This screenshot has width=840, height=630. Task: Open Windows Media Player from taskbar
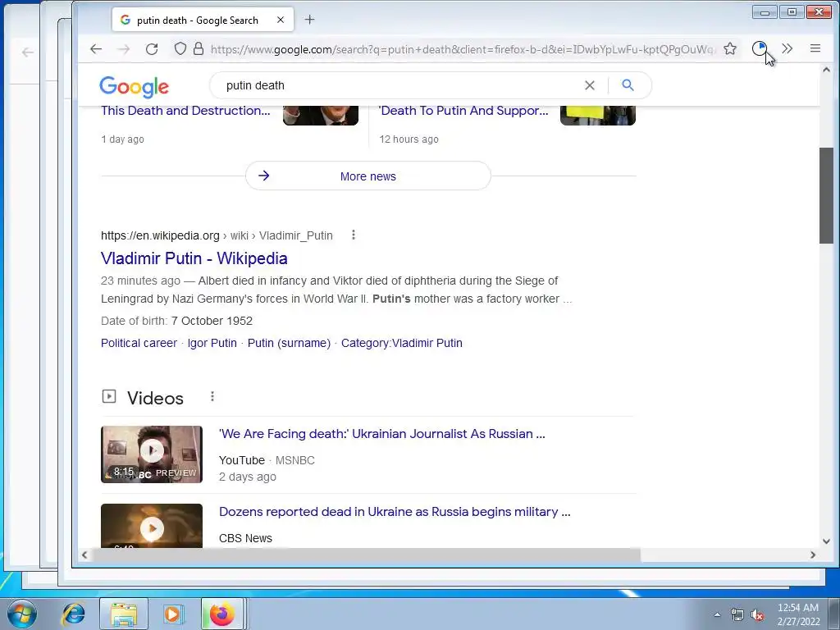[172, 614]
